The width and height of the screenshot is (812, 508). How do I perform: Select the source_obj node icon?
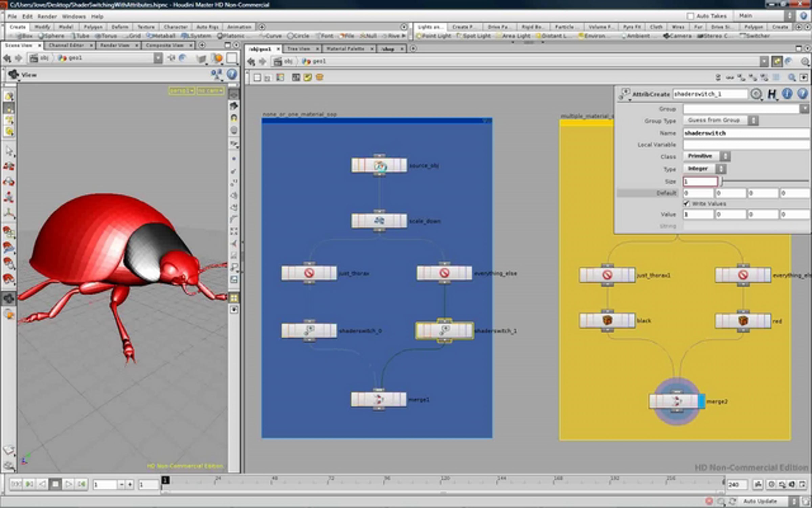point(380,166)
